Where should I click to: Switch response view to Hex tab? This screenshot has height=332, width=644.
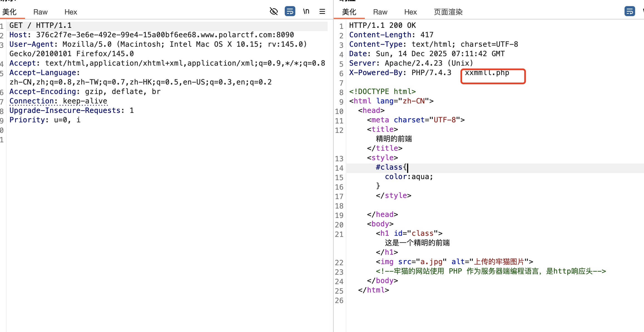pos(410,12)
